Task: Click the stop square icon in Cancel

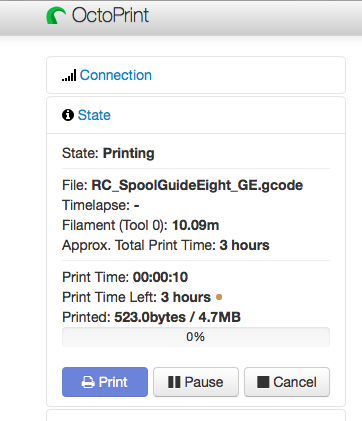Action: [263, 382]
